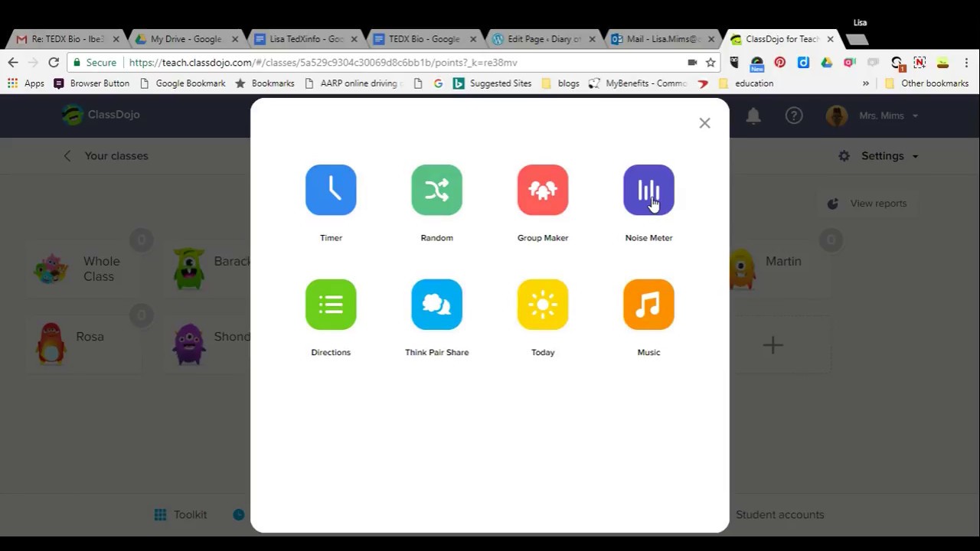The height and width of the screenshot is (551, 980).
Task: Open the starred Bookmarks folder
Action: click(265, 83)
